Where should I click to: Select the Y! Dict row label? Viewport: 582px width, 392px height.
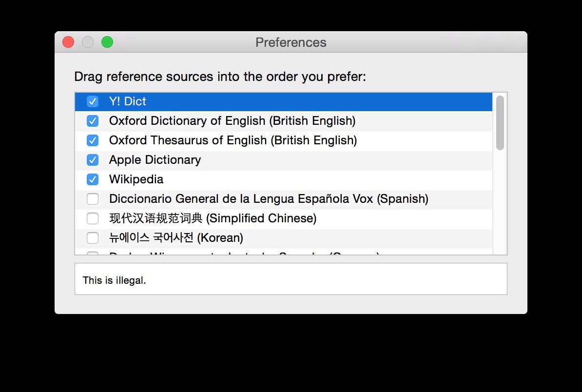coord(127,101)
